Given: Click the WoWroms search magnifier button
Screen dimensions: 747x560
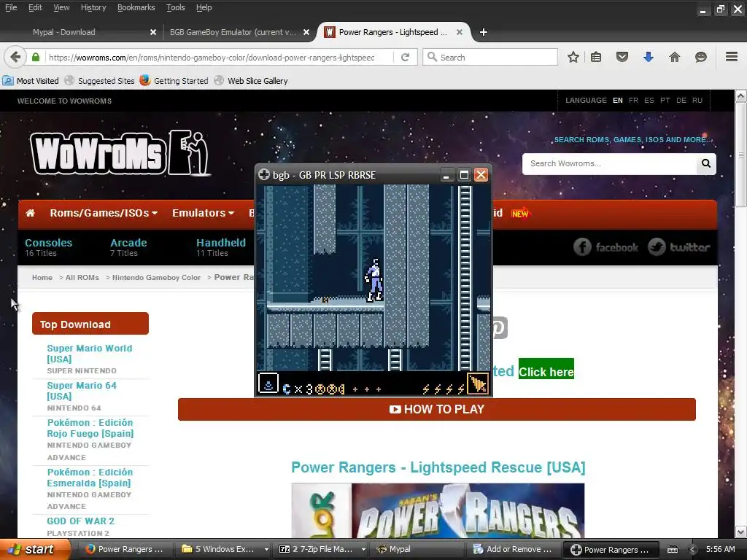Looking at the screenshot, I should (706, 163).
